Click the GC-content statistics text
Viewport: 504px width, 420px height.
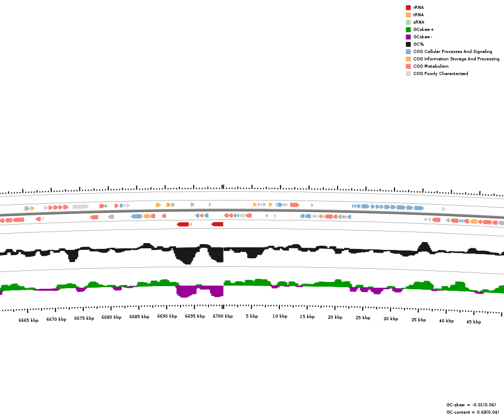[472, 412]
